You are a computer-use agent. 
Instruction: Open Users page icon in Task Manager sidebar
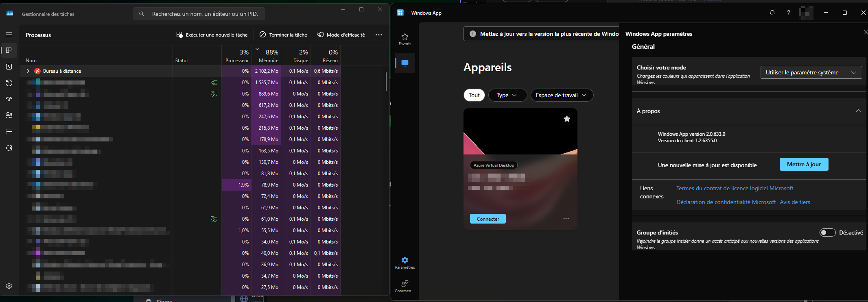coord(9,115)
